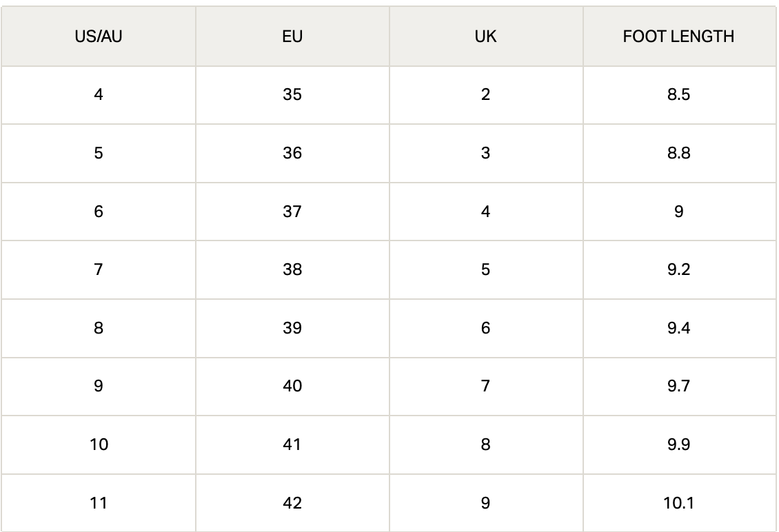Viewport: 779px width, 532px height.
Task: Click the UK column header
Action: click(x=486, y=37)
